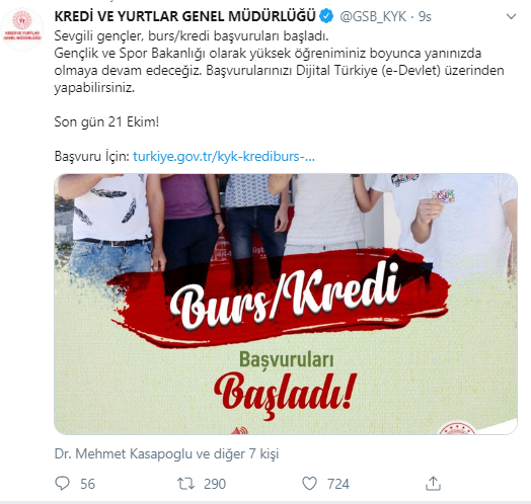Click the 290 retweets count

[x=215, y=484]
